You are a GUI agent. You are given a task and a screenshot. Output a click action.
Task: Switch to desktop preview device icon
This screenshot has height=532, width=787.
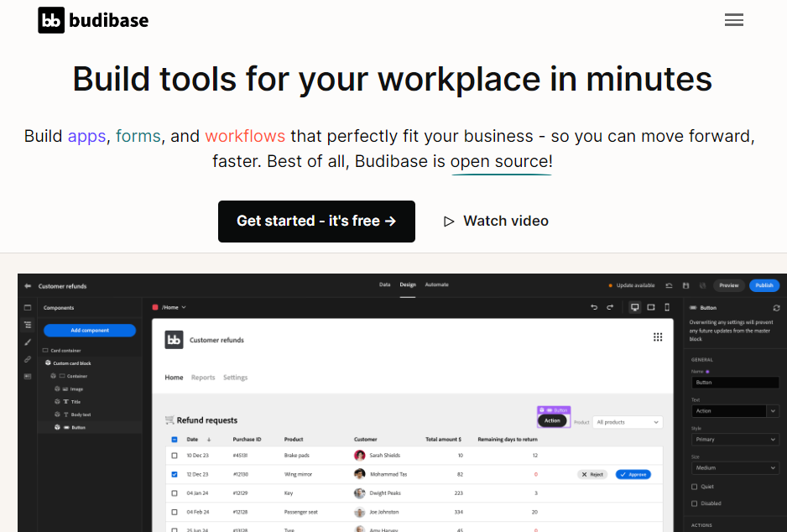(x=635, y=307)
